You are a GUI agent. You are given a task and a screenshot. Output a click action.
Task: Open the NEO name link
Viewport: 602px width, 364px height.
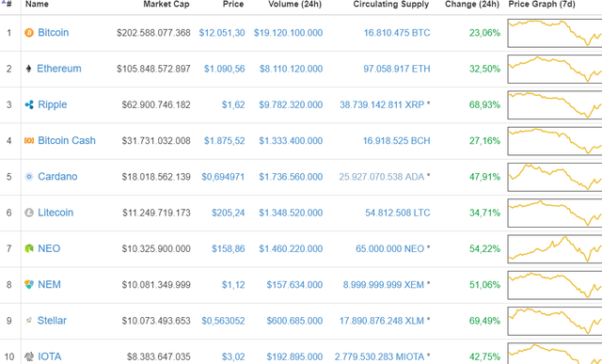click(x=49, y=248)
